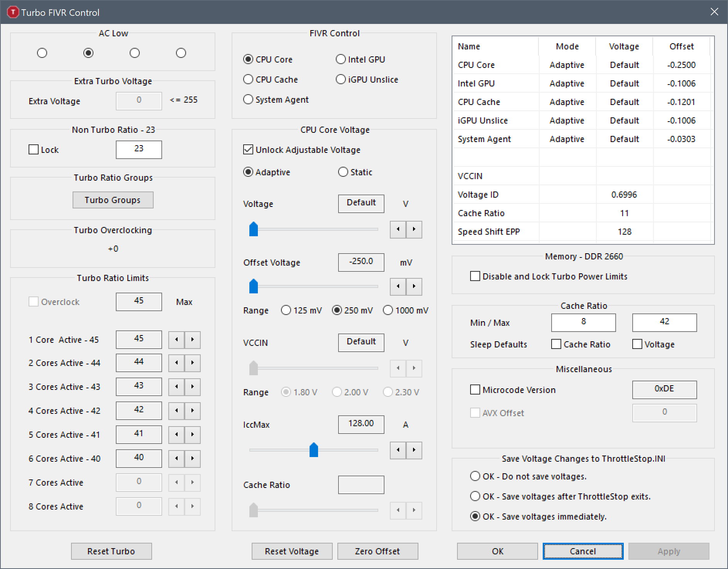This screenshot has height=569, width=728.
Task: Click the Voltage slider right arrow button
Action: coord(414,229)
